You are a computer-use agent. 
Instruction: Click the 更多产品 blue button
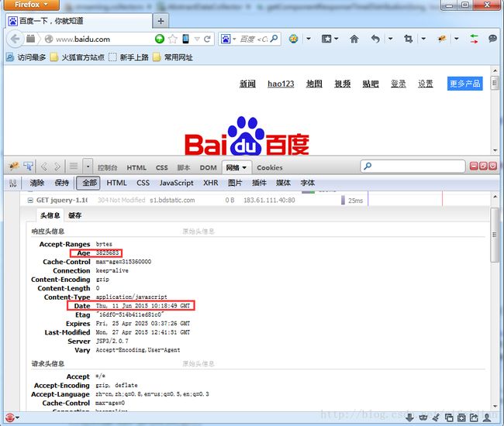pos(464,84)
